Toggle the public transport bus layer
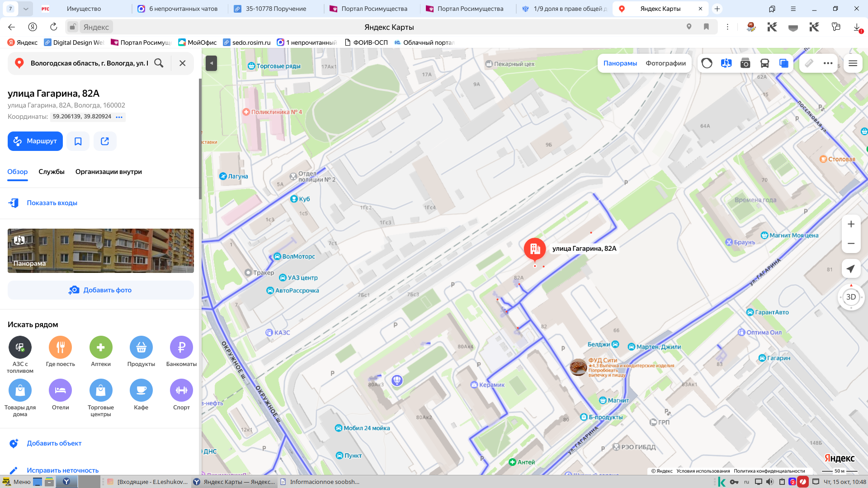868x488 pixels. click(x=764, y=63)
